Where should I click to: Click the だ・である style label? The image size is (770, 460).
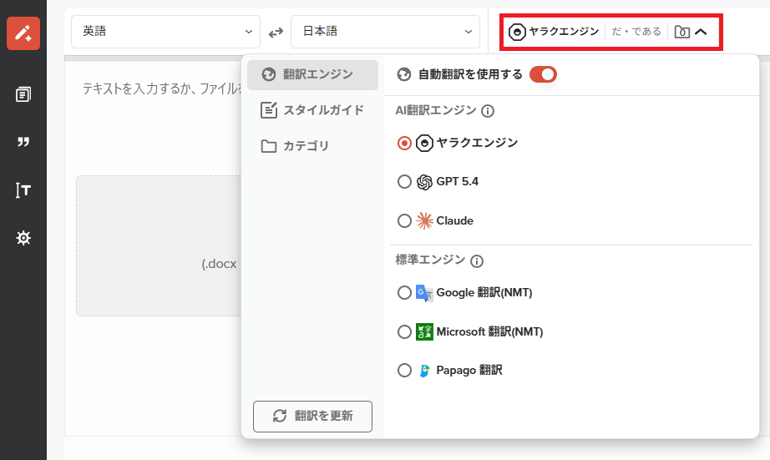636,32
